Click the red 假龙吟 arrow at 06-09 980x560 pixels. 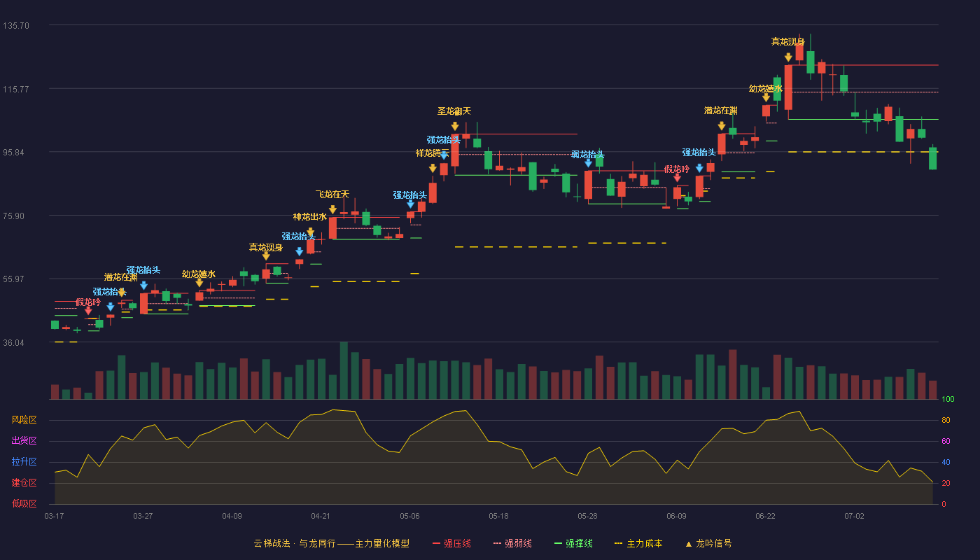(677, 178)
